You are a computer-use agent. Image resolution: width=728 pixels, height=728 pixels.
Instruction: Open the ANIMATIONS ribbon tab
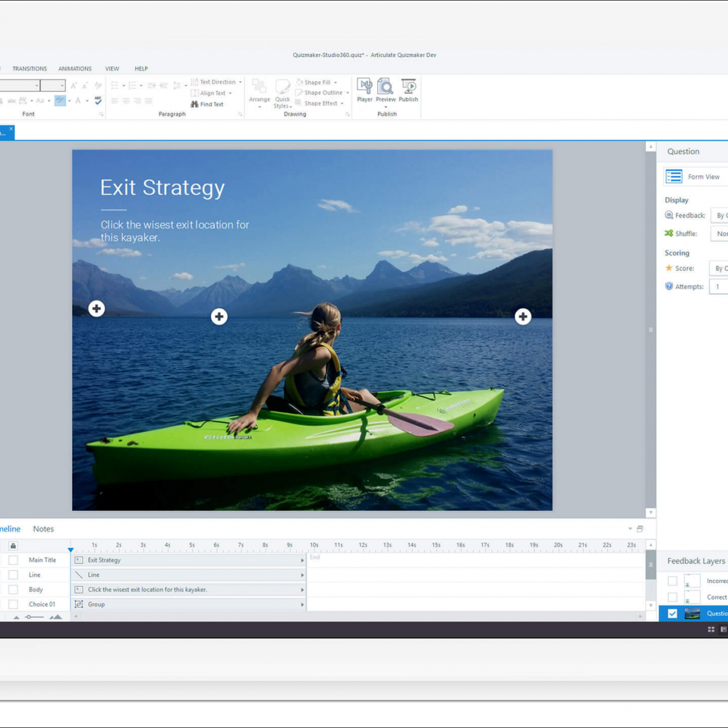tap(75, 69)
